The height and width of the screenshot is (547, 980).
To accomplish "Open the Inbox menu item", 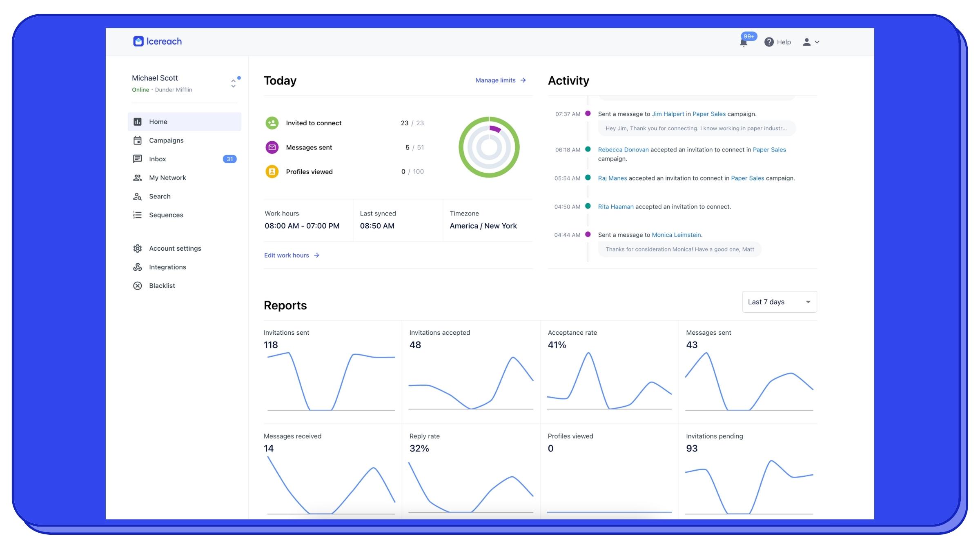I will [157, 159].
